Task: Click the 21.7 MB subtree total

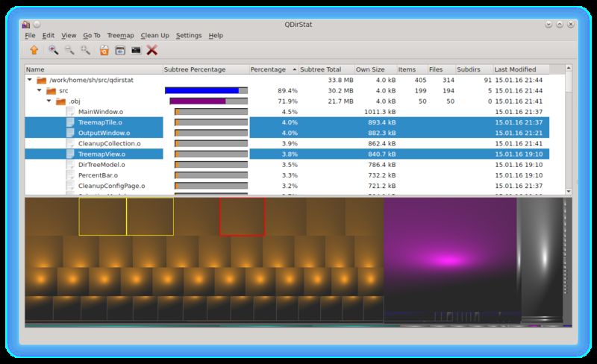Action: 341,101
